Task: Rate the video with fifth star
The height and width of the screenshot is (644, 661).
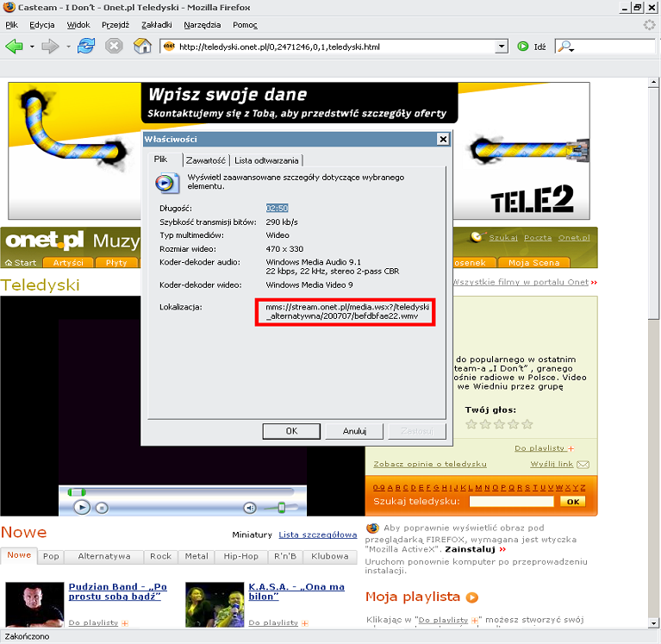Action: click(527, 424)
